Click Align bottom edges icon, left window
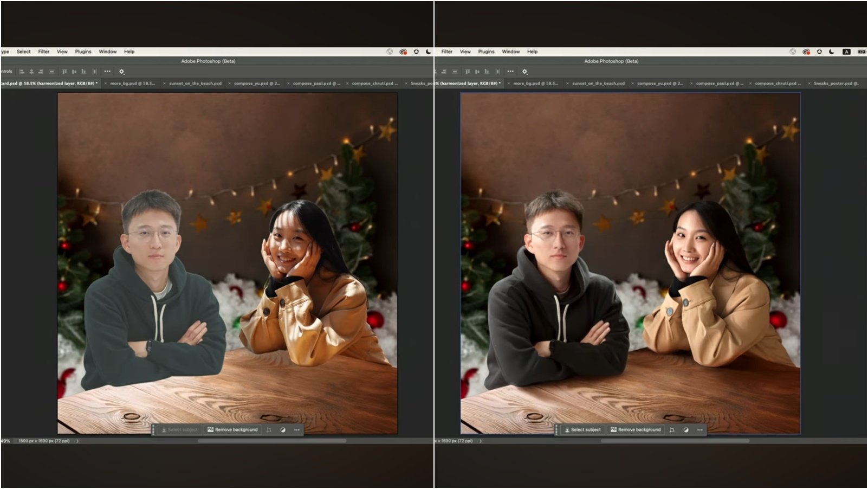This screenshot has height=489, width=868. pyautogui.click(x=83, y=71)
